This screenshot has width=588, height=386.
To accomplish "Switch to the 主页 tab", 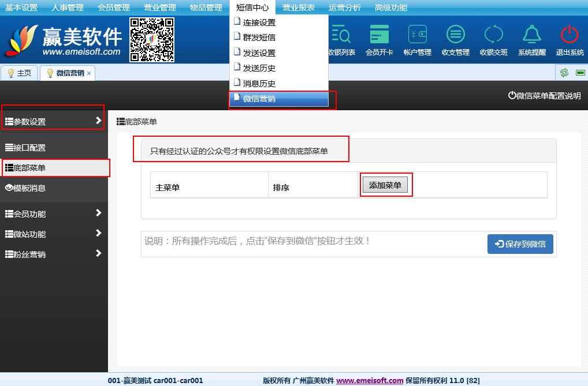I will [20, 73].
